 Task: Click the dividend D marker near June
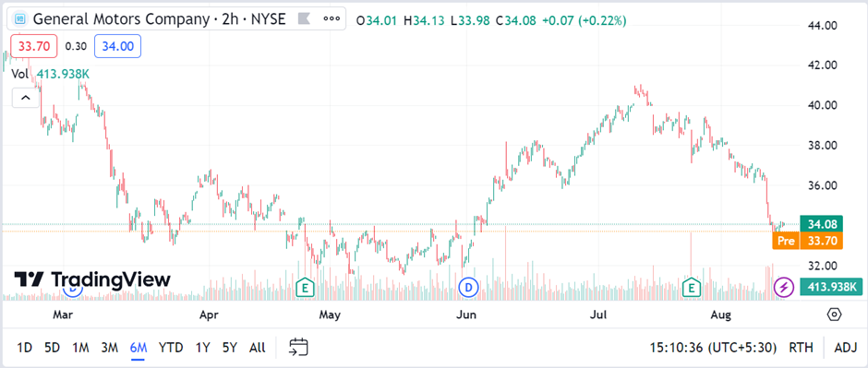pos(469,287)
